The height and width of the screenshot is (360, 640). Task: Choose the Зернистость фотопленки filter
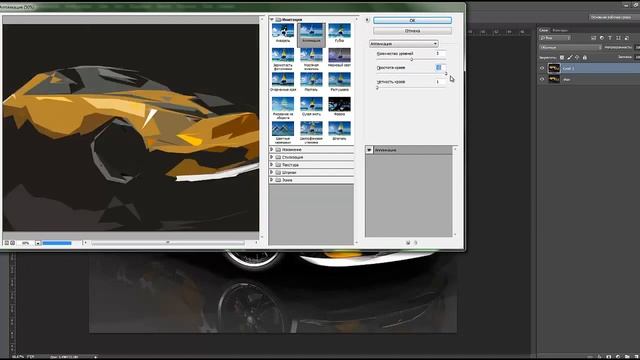283,56
